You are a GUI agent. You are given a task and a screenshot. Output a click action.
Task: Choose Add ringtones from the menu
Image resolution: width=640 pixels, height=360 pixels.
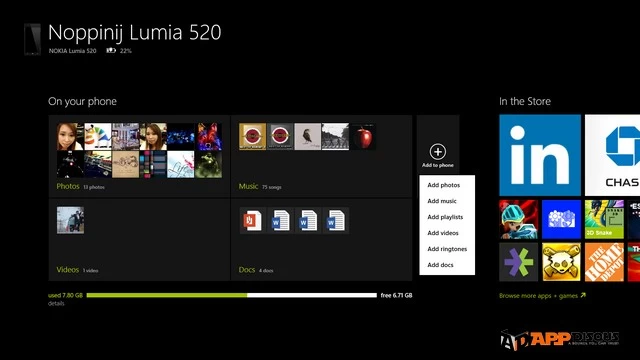pos(447,249)
